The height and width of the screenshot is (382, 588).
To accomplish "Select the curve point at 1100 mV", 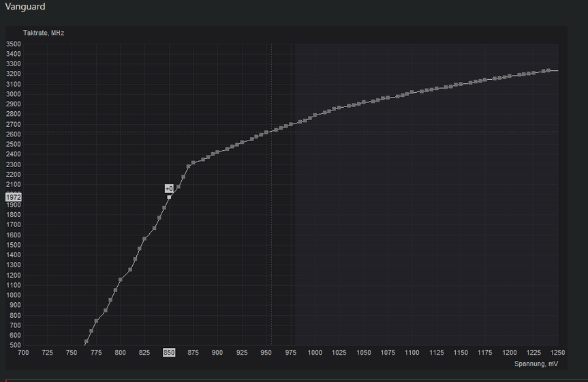I will click(x=412, y=92).
